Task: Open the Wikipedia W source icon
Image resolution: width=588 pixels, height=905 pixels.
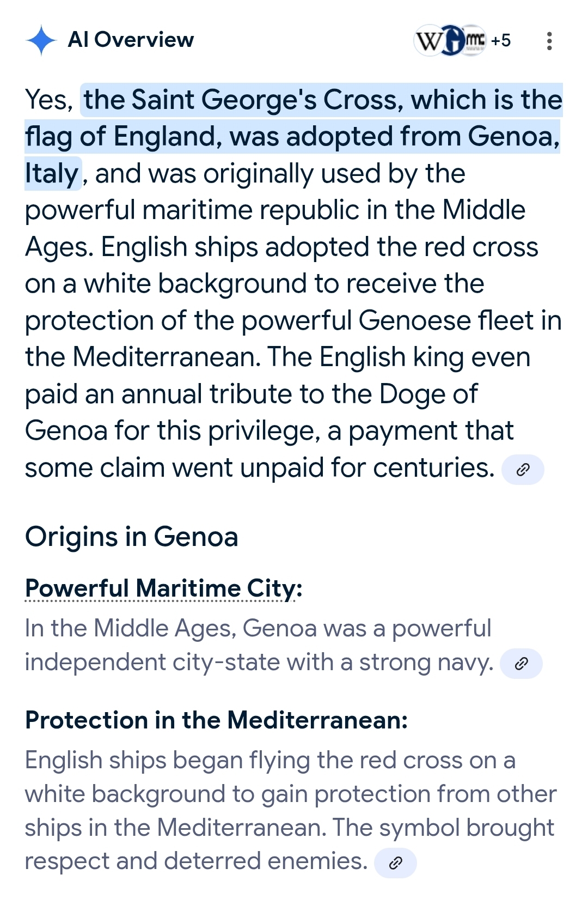Action: tap(428, 41)
